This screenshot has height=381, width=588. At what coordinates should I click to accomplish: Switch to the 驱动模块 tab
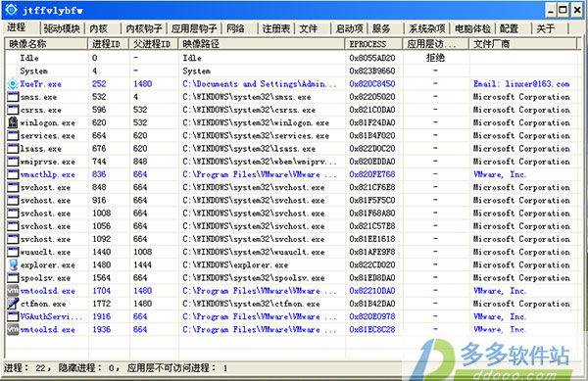point(62,28)
